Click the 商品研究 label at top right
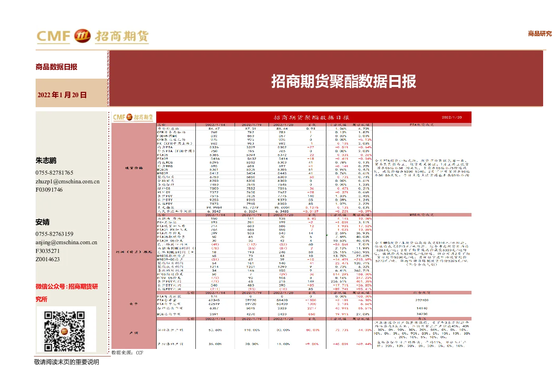Screen dimensions: 555x392 point(540,34)
